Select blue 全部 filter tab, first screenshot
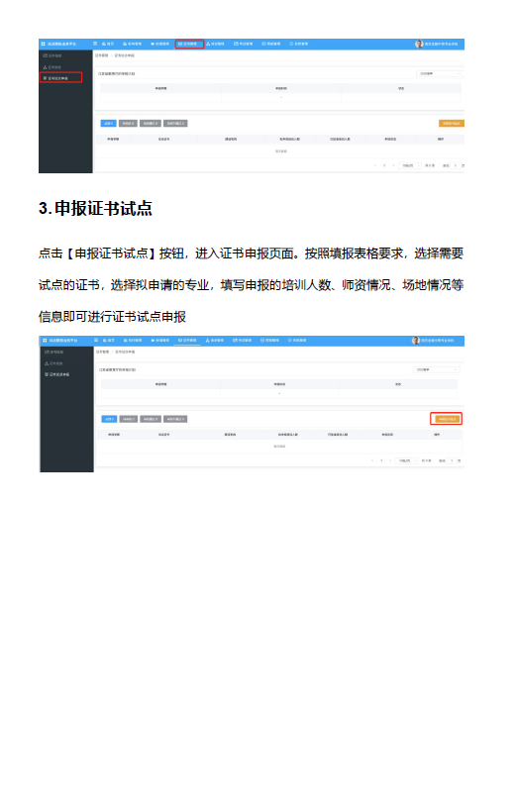 click(108, 123)
